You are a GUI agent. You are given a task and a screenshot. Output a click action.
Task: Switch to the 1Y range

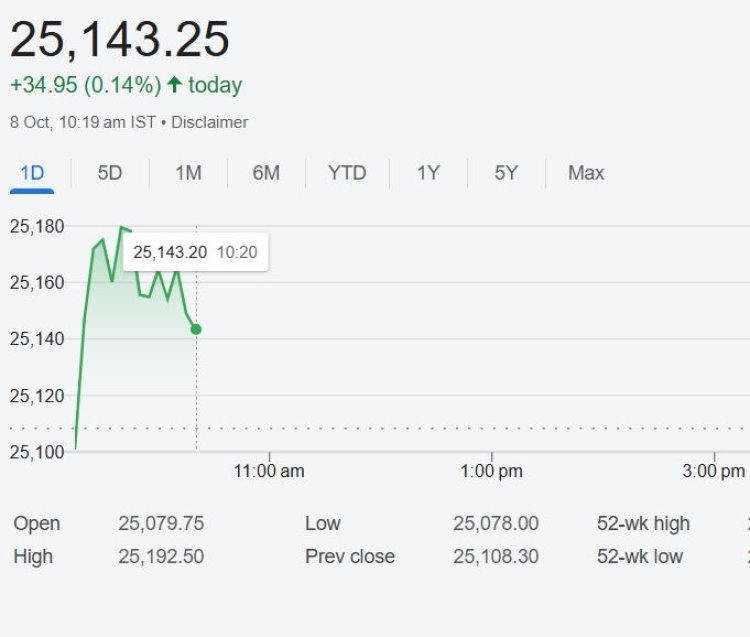click(428, 173)
